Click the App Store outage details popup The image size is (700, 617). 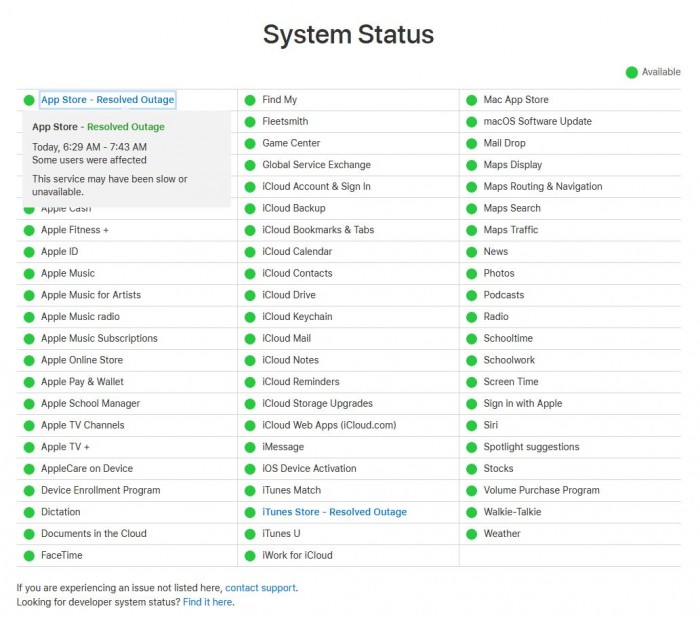click(125, 158)
